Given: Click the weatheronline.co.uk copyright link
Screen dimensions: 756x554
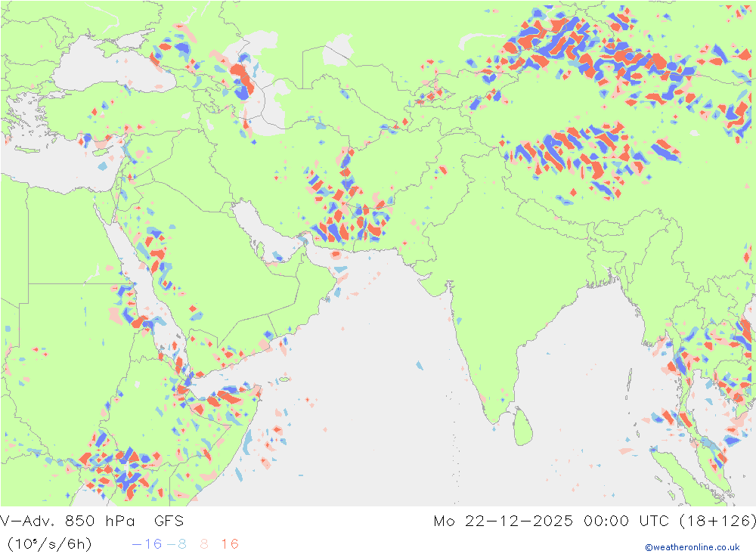Looking at the screenshot, I should [692, 547].
